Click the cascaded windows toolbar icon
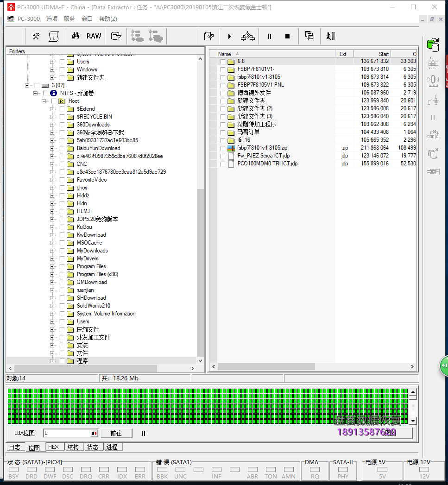Image resolution: width=448 pixels, height=485 pixels. pos(309,36)
